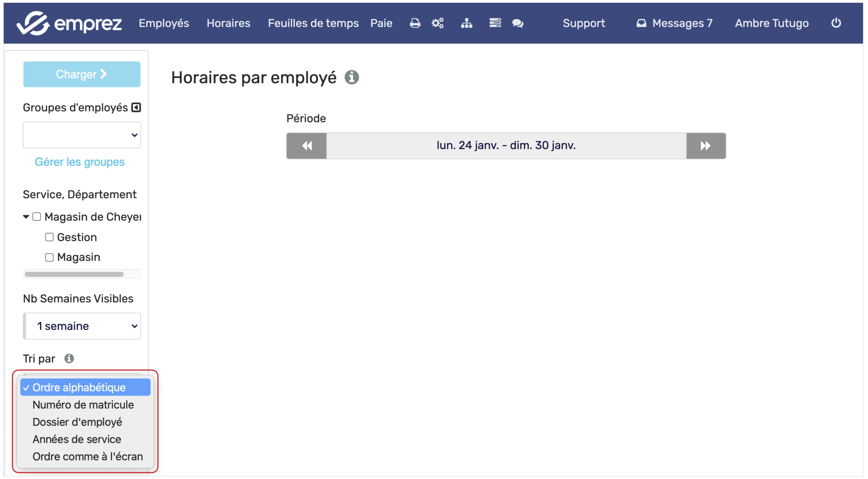Select Numéro de matricule sort option
Viewport: 868px width, 479px height.
83,404
